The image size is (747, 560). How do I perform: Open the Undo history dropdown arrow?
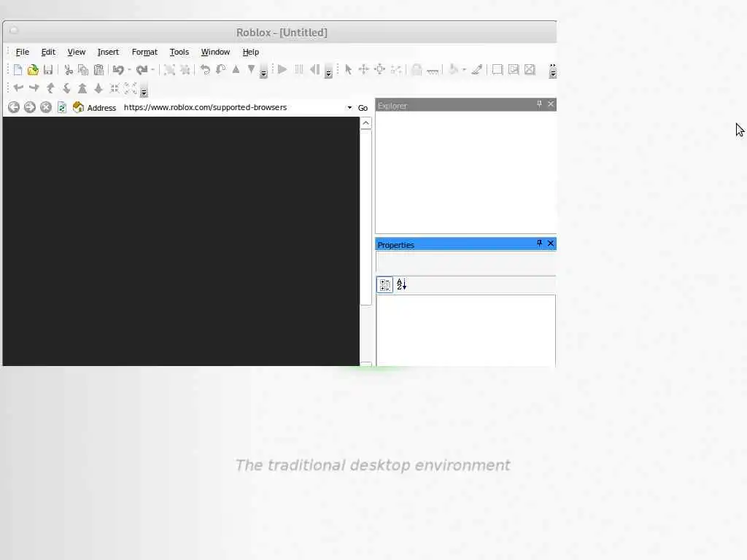coord(129,70)
